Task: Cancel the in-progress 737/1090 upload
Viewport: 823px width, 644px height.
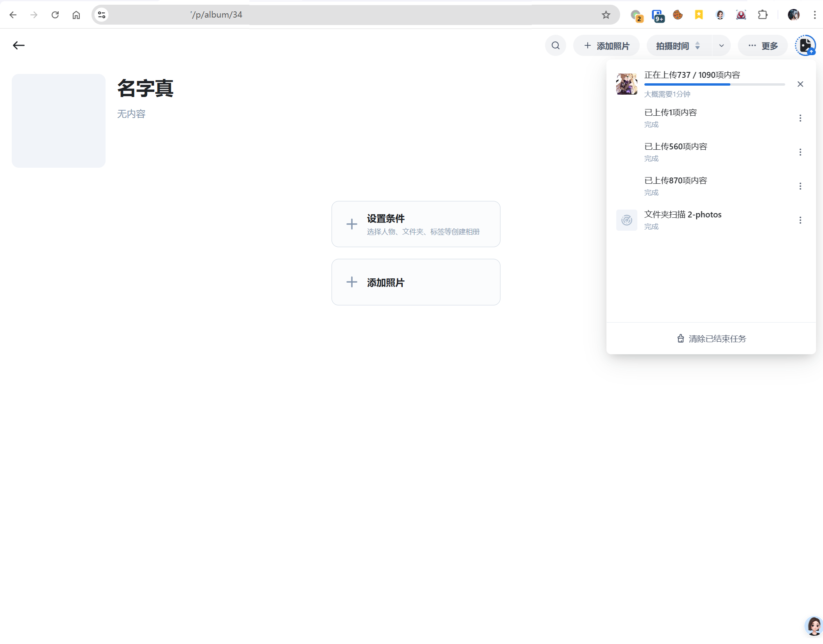Action: (x=800, y=84)
